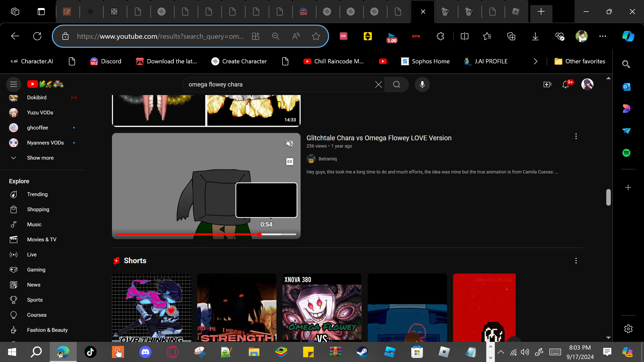The height and width of the screenshot is (362, 644).
Task: Open Spotify in Edge sidebar
Action: coord(626,153)
